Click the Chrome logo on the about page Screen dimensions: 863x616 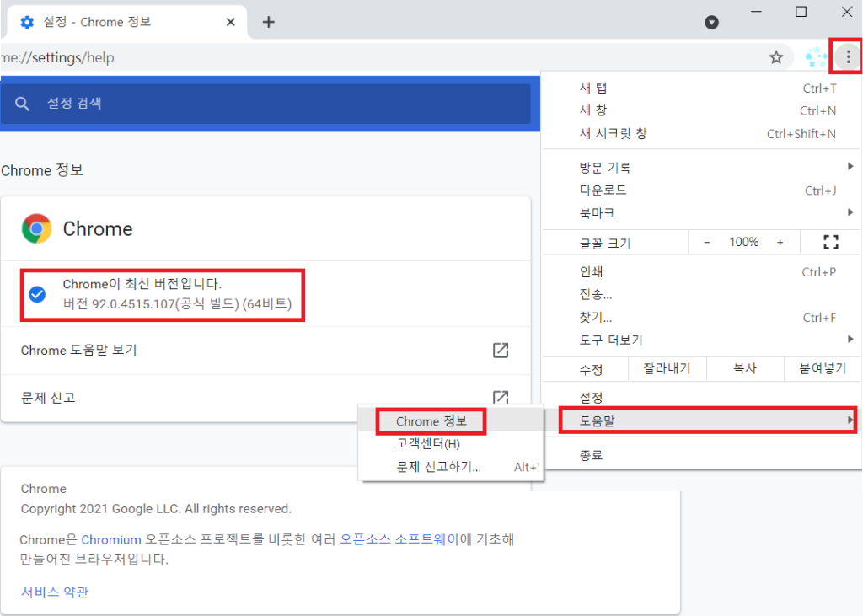37,228
